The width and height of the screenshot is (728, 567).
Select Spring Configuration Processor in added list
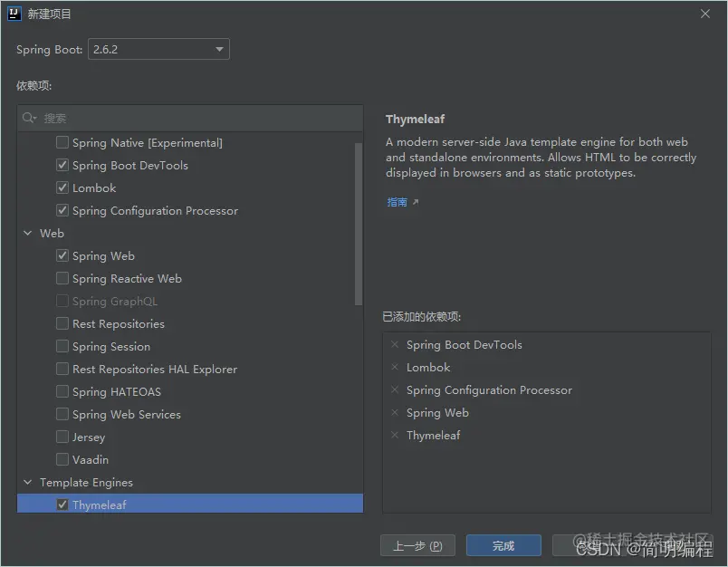489,390
